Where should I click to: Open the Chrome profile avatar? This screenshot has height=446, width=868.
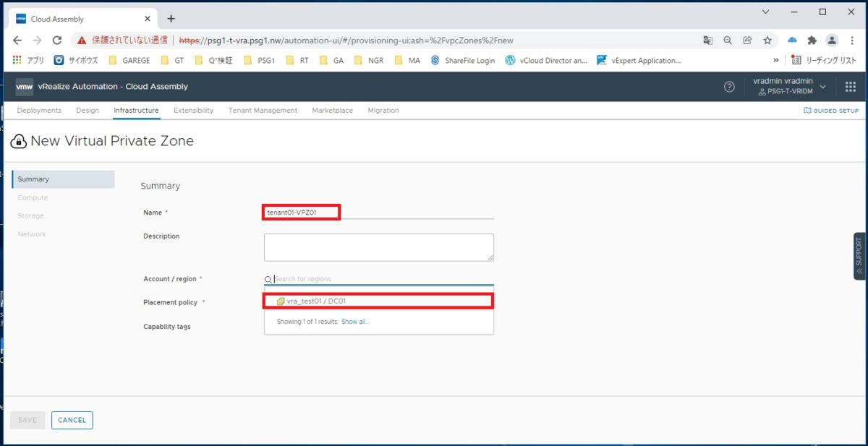[x=832, y=40]
